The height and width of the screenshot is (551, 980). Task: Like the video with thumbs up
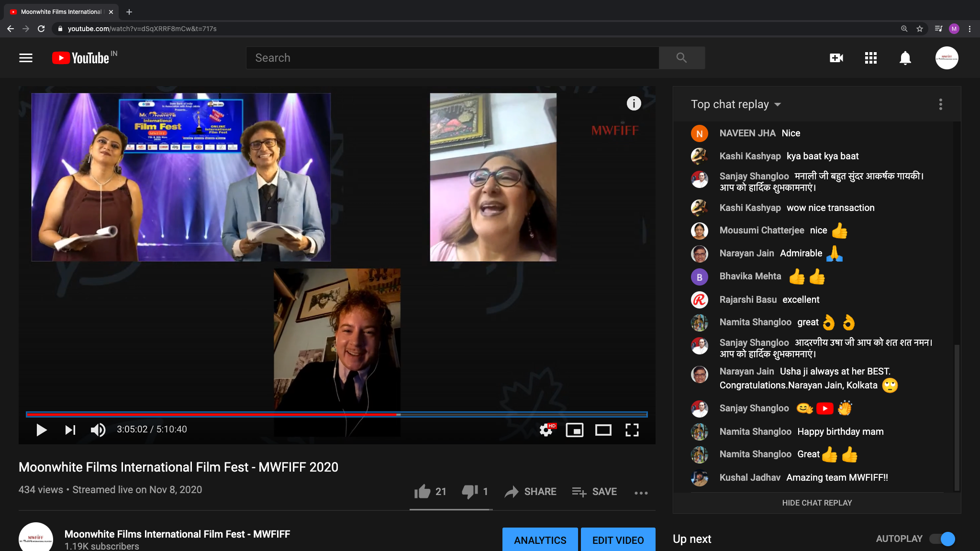point(422,491)
